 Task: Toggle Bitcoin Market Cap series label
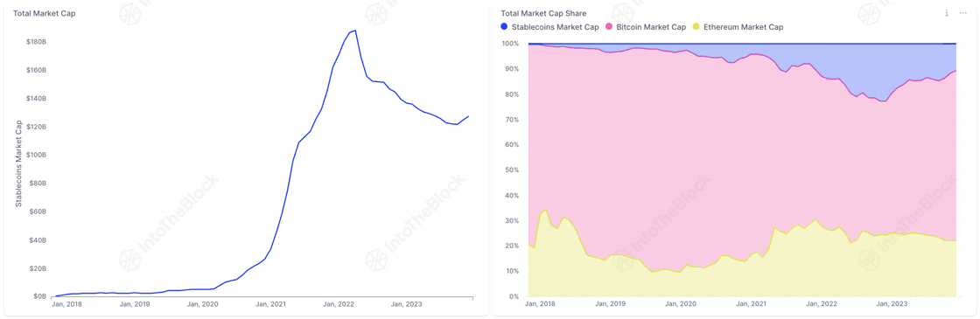coord(651,27)
